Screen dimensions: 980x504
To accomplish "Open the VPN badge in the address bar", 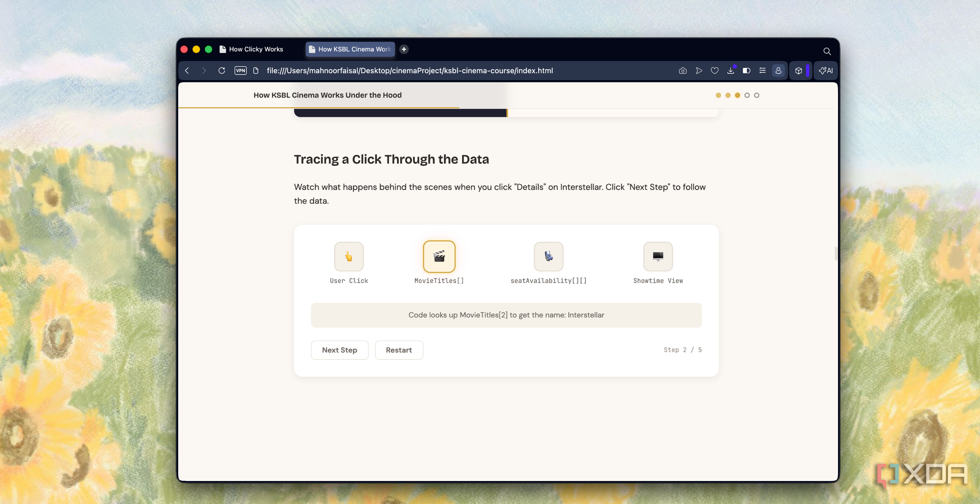I will click(x=240, y=70).
